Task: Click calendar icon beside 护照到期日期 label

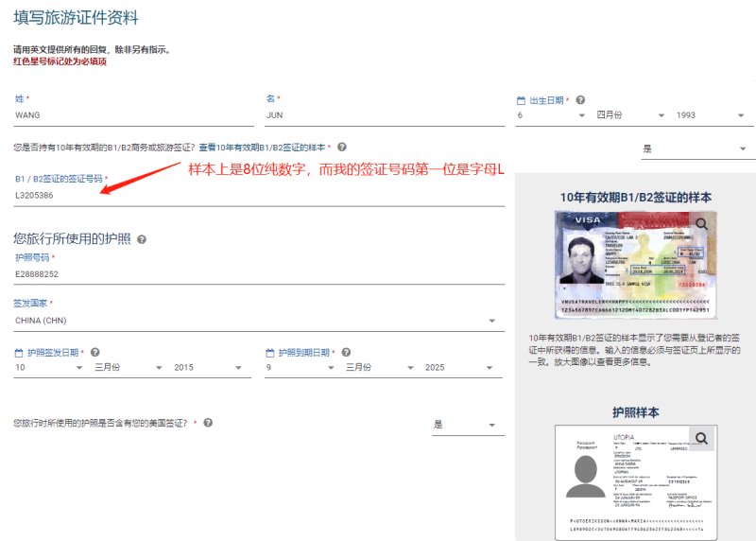Action: [270, 353]
